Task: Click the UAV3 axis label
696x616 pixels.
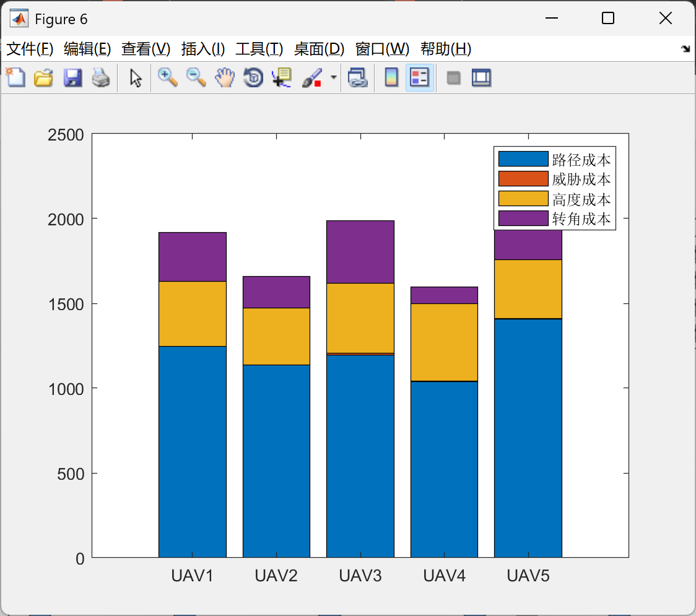Action: pos(360,576)
